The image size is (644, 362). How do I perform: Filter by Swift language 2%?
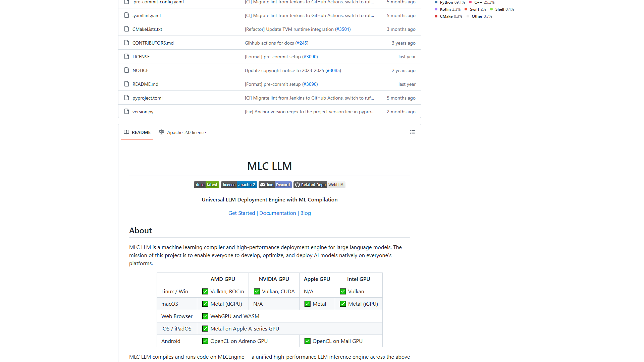tap(475, 9)
